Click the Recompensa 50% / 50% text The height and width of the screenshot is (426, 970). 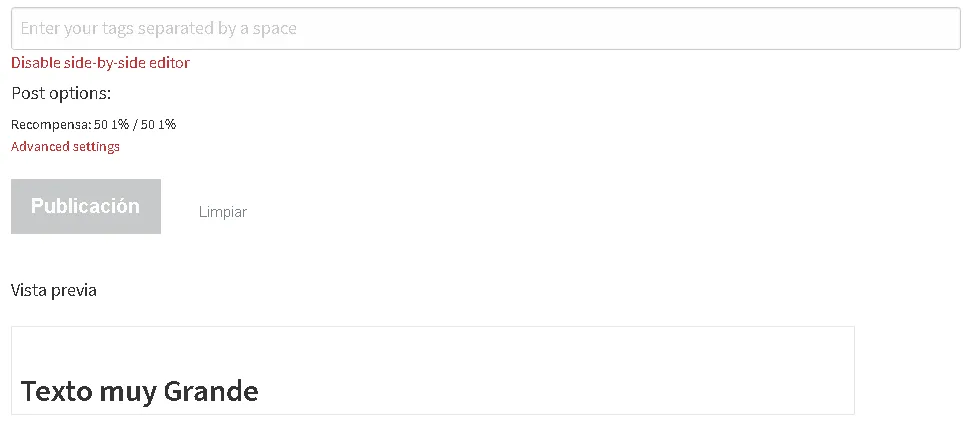pos(93,125)
